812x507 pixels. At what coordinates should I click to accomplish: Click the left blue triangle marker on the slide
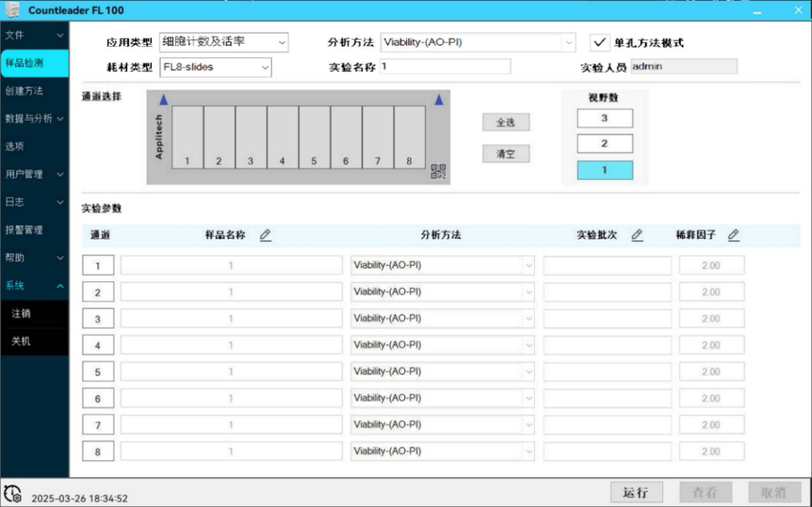coord(163,100)
